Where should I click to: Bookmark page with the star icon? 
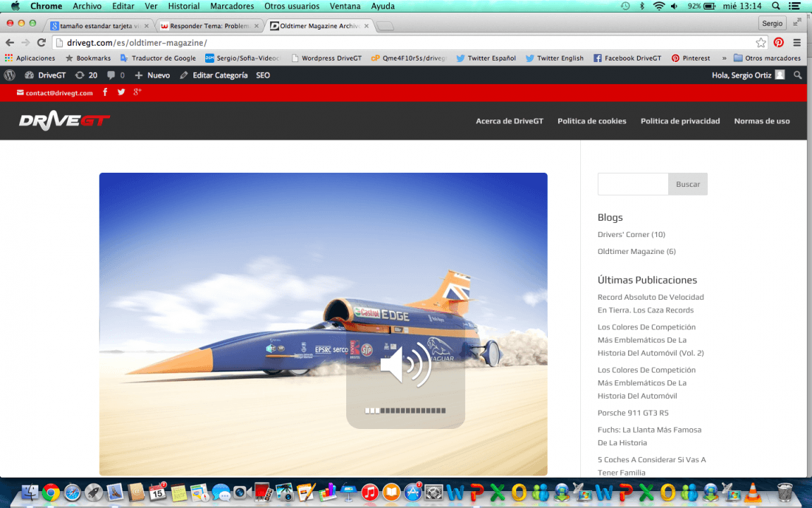tap(760, 43)
